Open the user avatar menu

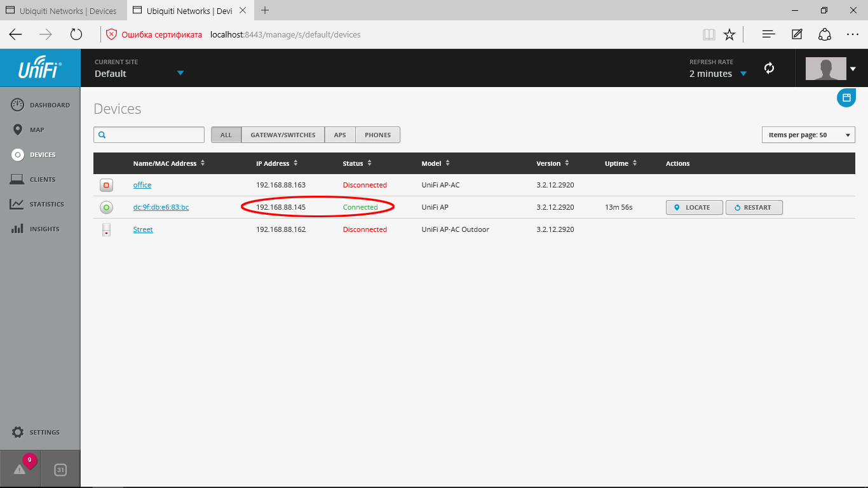point(831,69)
